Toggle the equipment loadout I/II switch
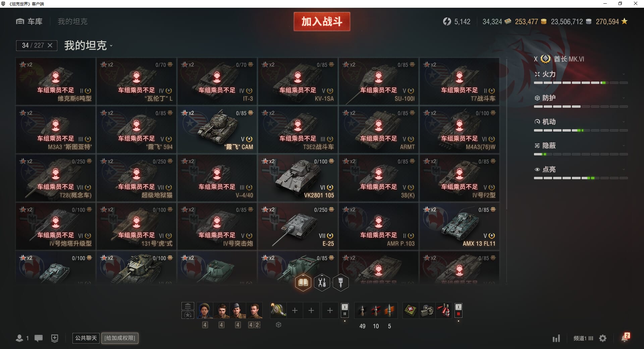The width and height of the screenshot is (644, 349). [x=344, y=310]
